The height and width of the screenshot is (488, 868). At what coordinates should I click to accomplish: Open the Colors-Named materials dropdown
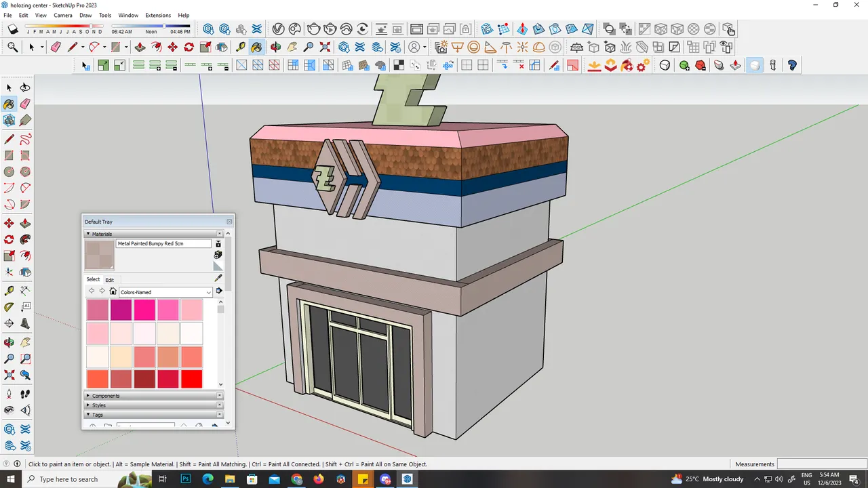[x=166, y=292]
